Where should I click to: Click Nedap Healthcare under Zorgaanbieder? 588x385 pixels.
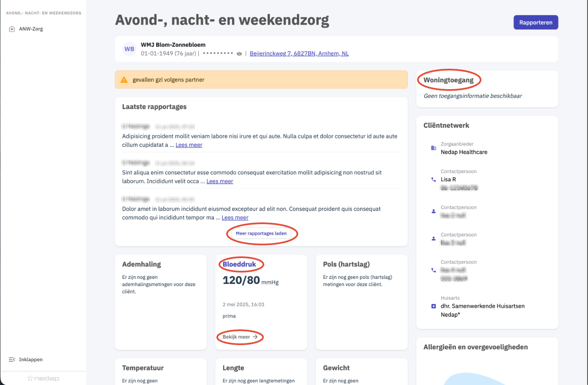pos(464,152)
